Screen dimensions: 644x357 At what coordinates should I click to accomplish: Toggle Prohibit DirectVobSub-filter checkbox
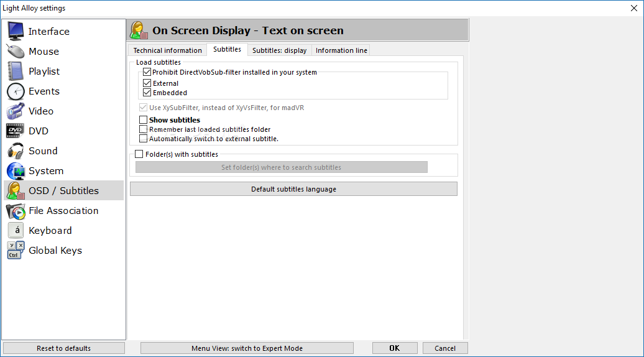tap(147, 72)
